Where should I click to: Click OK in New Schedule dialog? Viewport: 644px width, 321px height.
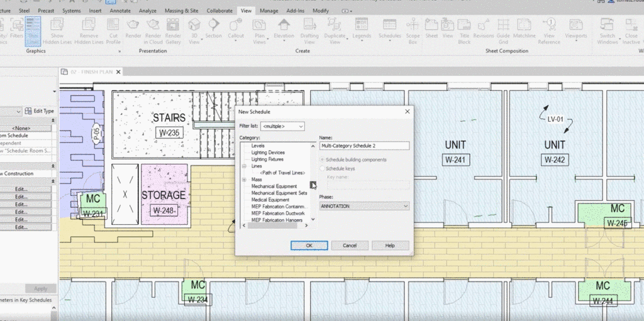[309, 246]
